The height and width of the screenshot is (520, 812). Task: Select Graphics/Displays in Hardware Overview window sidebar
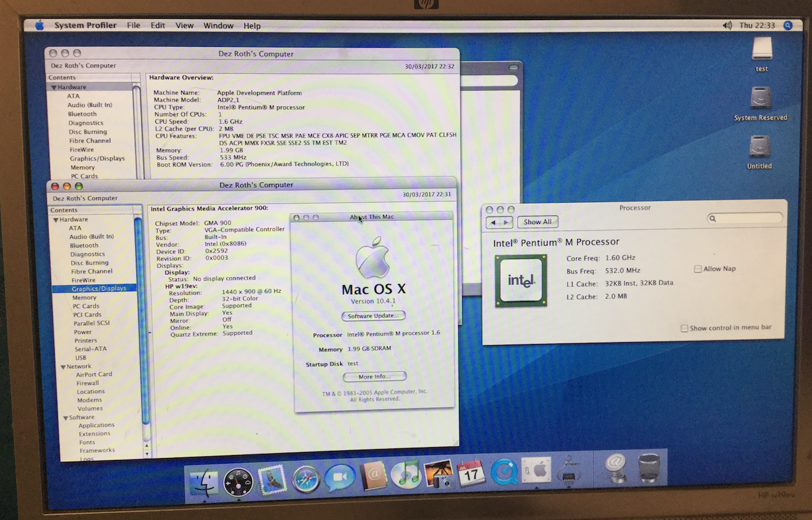97,158
